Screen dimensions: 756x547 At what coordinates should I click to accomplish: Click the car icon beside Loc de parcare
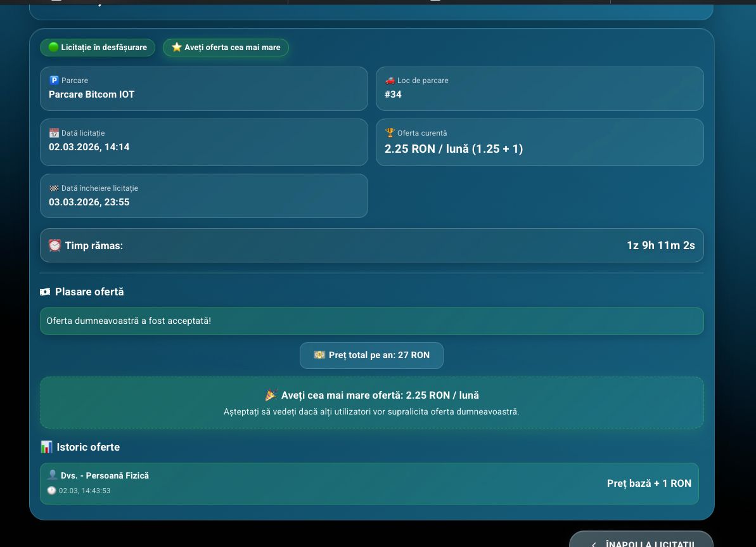tap(390, 80)
